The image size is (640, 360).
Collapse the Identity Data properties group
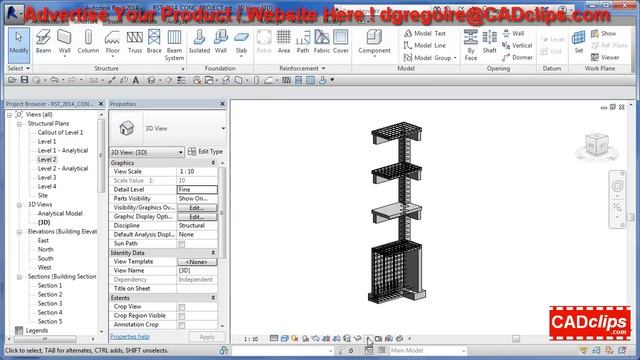[x=213, y=253]
